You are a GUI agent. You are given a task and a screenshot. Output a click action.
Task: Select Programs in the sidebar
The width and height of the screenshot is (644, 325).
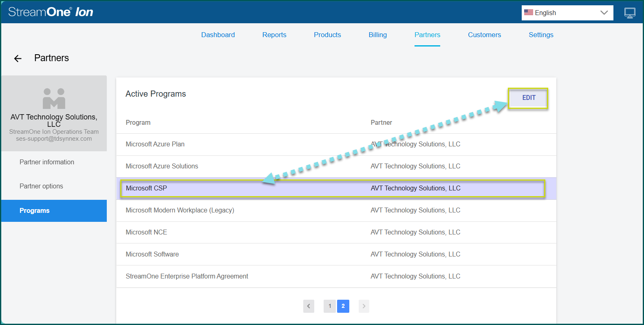54,211
